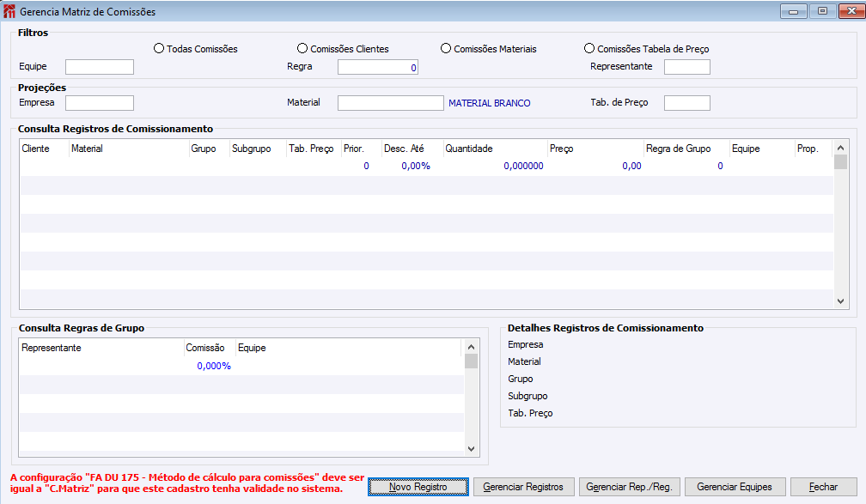Click the application icon in title bar
This screenshot has height=504, width=866.
tap(9, 11)
